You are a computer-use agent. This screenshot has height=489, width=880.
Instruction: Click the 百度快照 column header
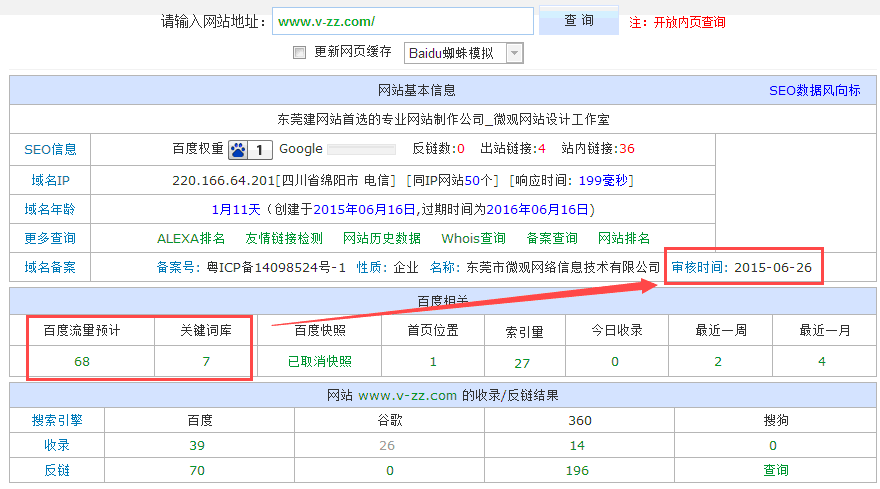click(320, 331)
